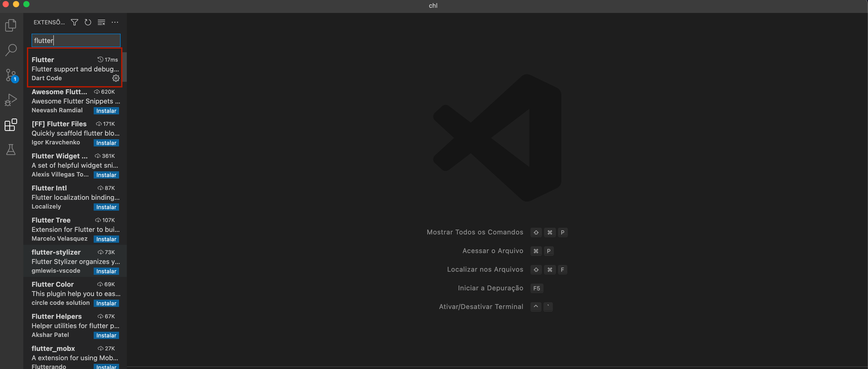Viewport: 868px width, 369px height.
Task: Install the Awesome Flutter Snippets extension
Action: click(x=106, y=110)
